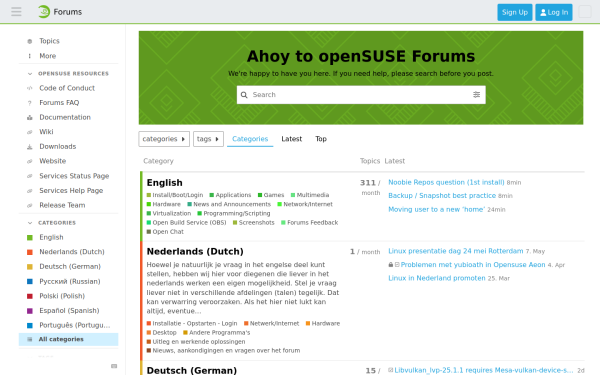
Task: Open "Moving user to a new 'home'" topic
Action: coord(437,209)
